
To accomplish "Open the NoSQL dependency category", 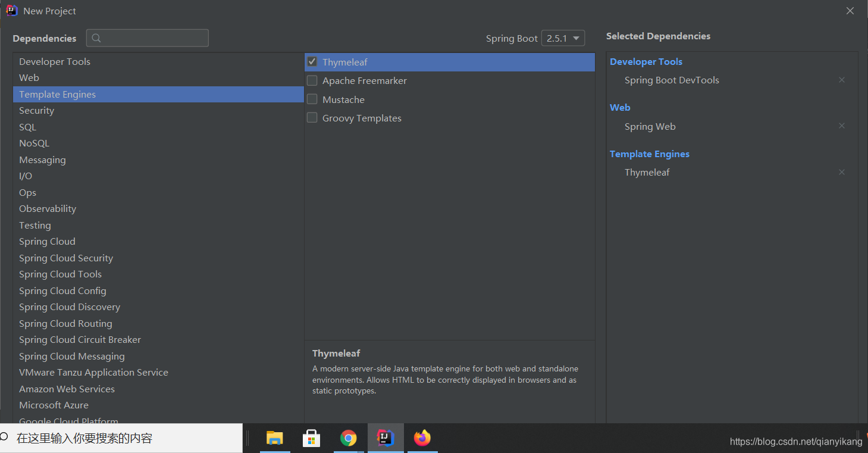I will click(158, 143).
